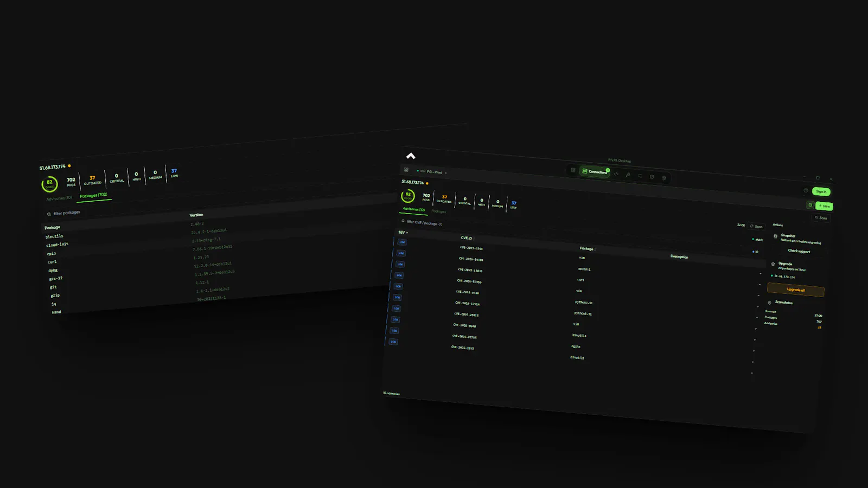Click the Snapshot icon in the Actions panel
This screenshot has height=488, width=868.
click(x=775, y=236)
